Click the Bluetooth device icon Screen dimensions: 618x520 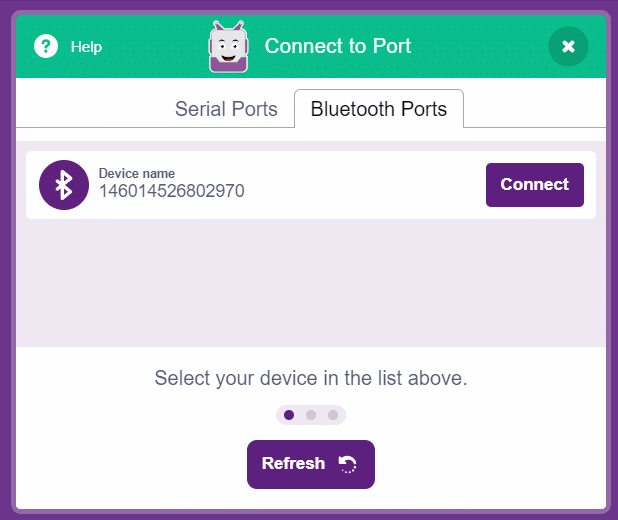pyautogui.click(x=64, y=185)
